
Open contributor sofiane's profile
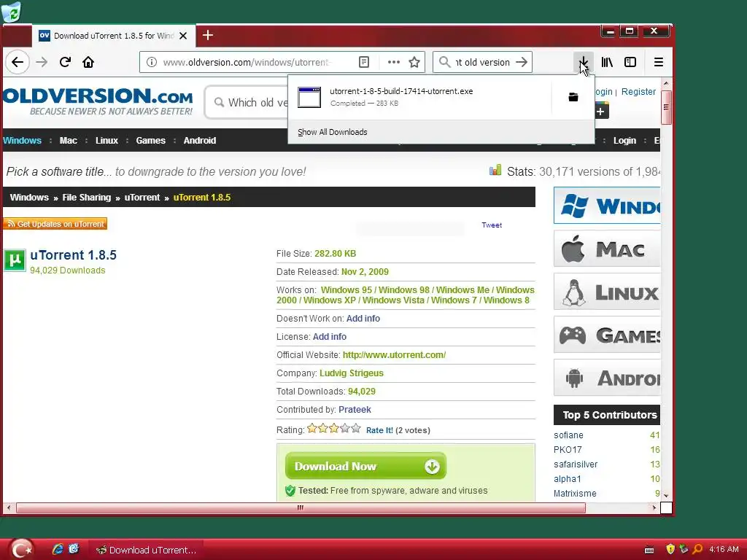[568, 435]
